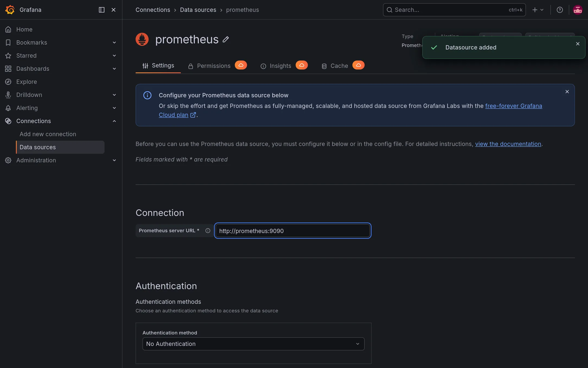Expand the Drilldown section chevron
Image resolution: width=588 pixels, height=368 pixels.
(114, 95)
